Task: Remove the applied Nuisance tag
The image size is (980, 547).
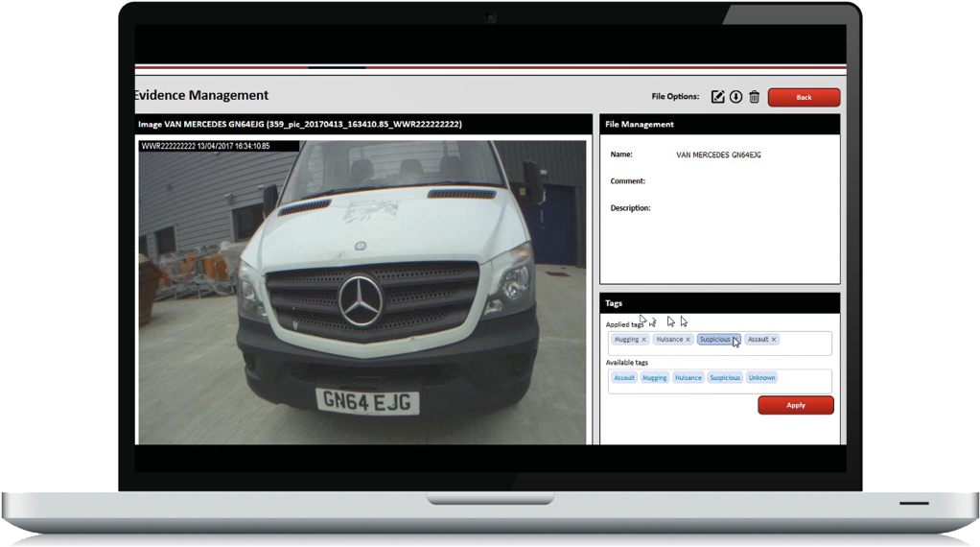Action: coord(688,340)
